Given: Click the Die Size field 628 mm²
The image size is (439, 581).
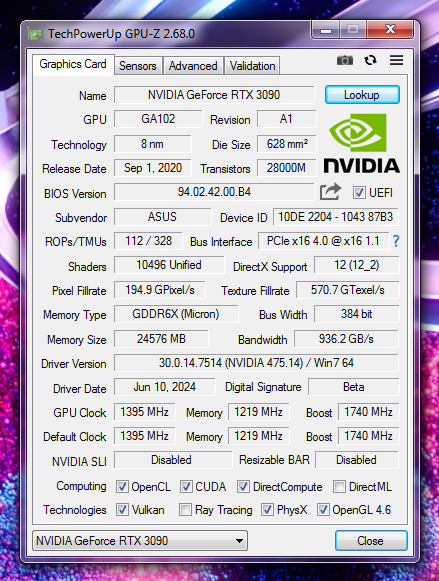Looking at the screenshot, I should point(287,144).
